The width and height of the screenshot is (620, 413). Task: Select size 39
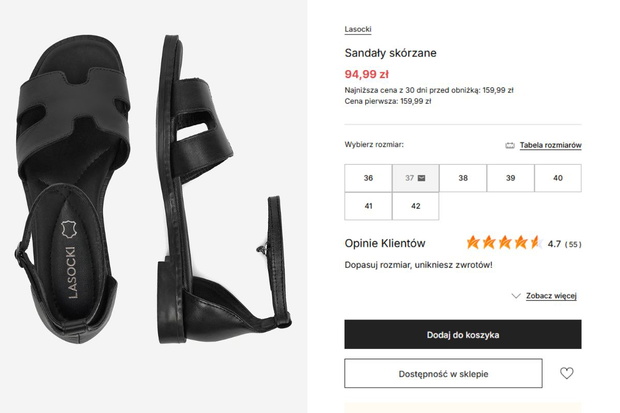510,178
